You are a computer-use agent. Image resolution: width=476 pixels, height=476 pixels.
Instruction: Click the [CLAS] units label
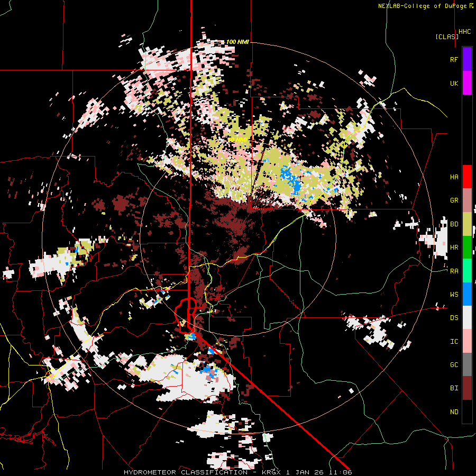[447, 36]
